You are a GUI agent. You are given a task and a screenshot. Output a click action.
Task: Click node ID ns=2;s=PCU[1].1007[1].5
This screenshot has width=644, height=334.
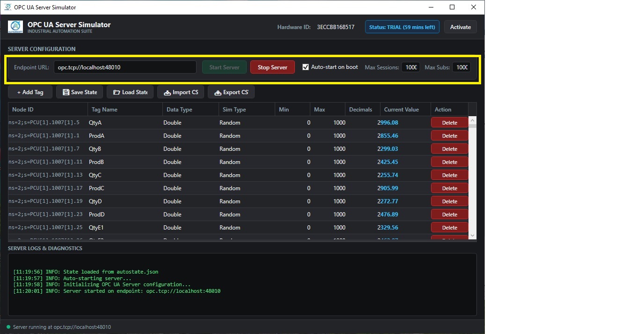pos(44,123)
